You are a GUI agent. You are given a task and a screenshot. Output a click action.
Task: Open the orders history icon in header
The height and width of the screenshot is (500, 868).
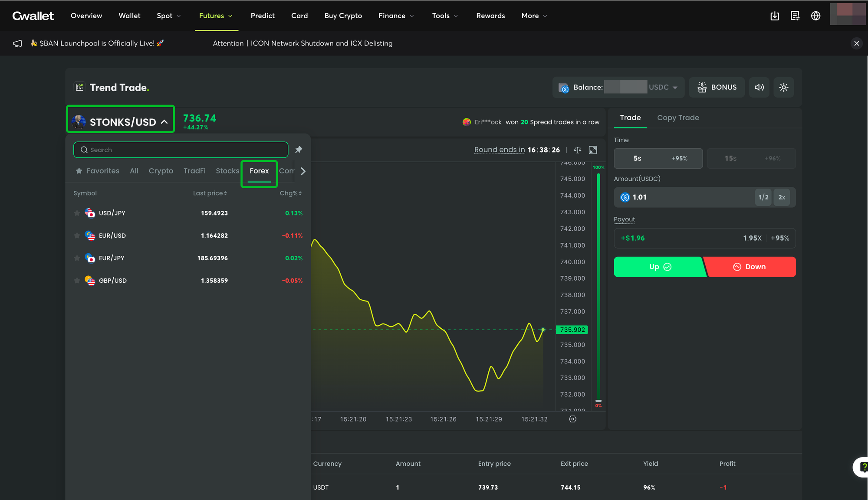795,16
